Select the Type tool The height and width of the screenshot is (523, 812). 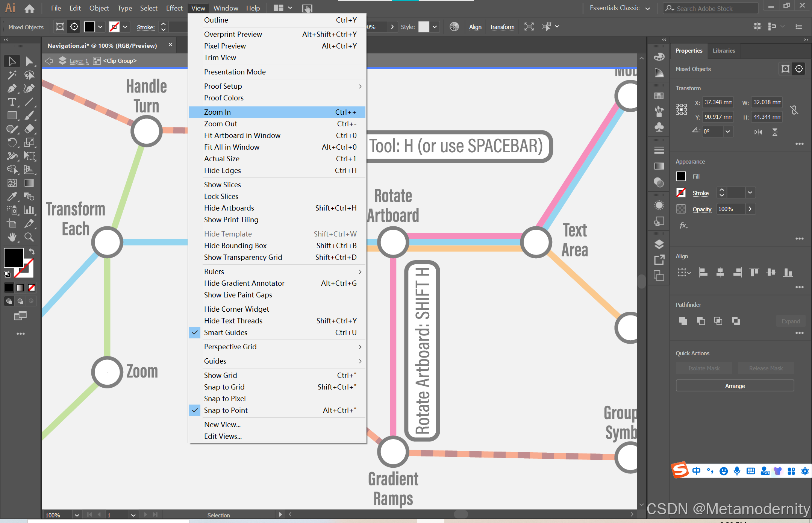click(x=12, y=102)
